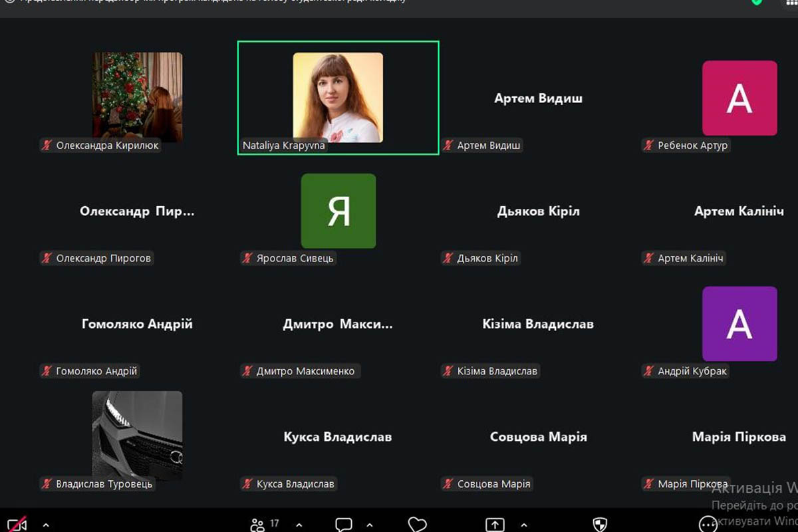The width and height of the screenshot is (798, 532).
Task: Expand share screen options arrow
Action: 524,525
